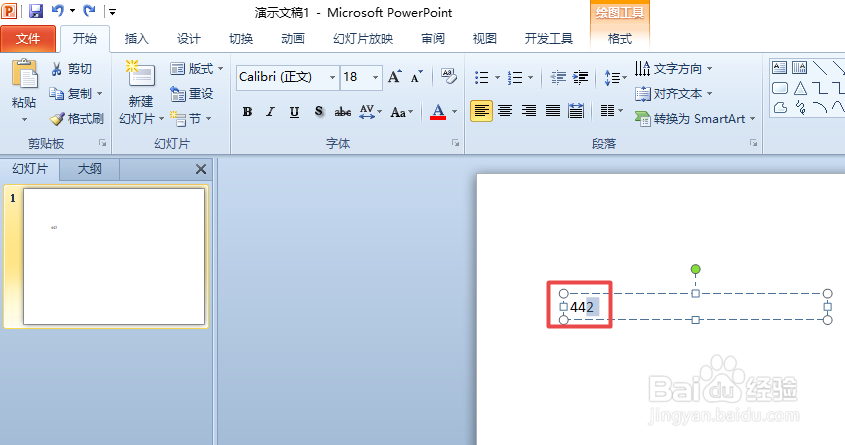Toggle Strikethrough formatting

(343, 112)
